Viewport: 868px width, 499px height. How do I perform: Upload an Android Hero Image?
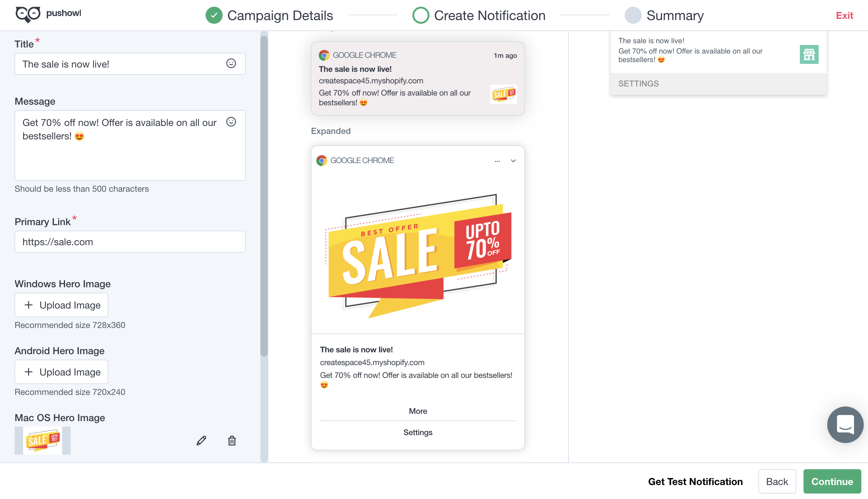pyautogui.click(x=61, y=372)
